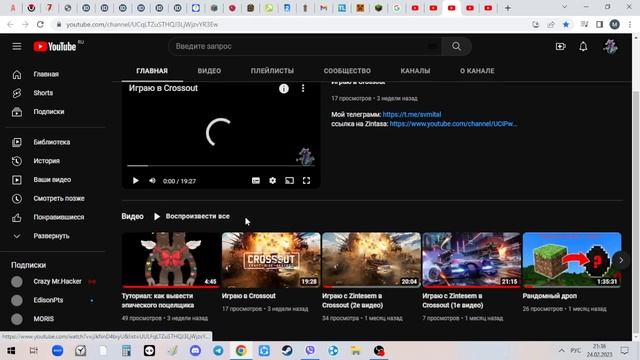640x360 pixels.
Task: Play the featured video
Action: pyautogui.click(x=136, y=181)
